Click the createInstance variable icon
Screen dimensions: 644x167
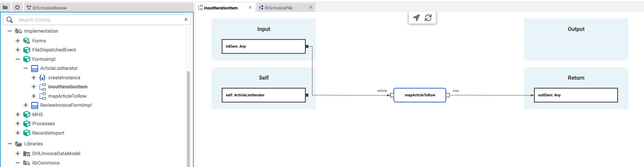click(x=42, y=78)
